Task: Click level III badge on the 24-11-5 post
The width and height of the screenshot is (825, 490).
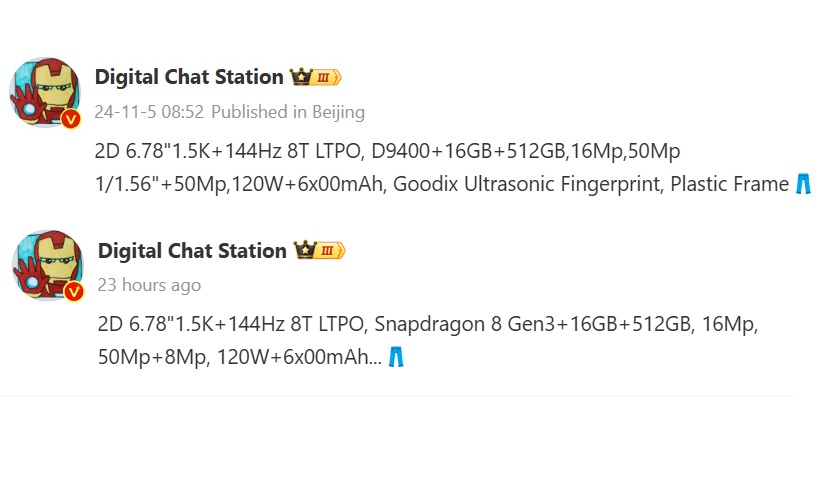Action: tap(326, 78)
